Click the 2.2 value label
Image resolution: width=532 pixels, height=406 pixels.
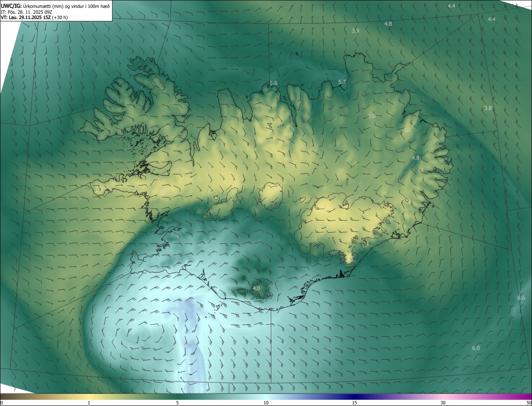(x=407, y=130)
